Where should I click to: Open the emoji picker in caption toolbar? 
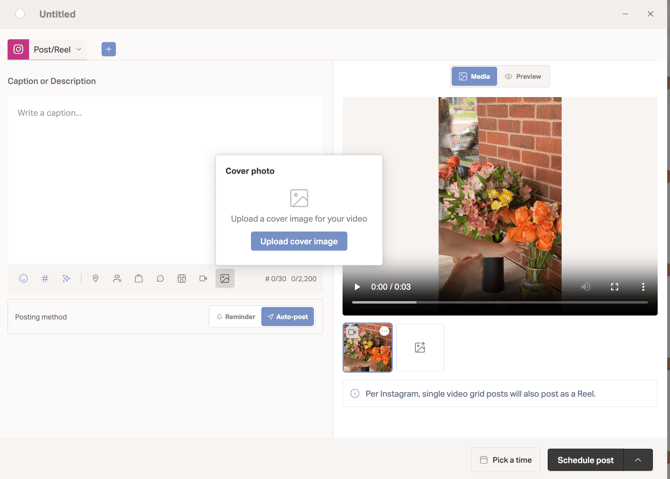point(24,279)
